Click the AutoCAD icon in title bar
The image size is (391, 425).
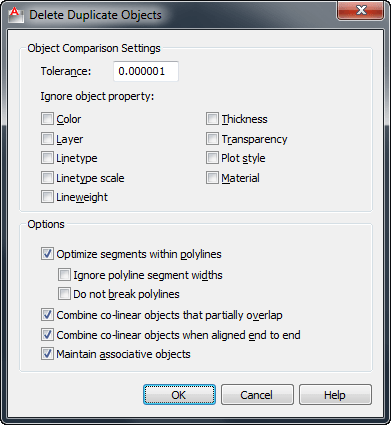[16, 15]
